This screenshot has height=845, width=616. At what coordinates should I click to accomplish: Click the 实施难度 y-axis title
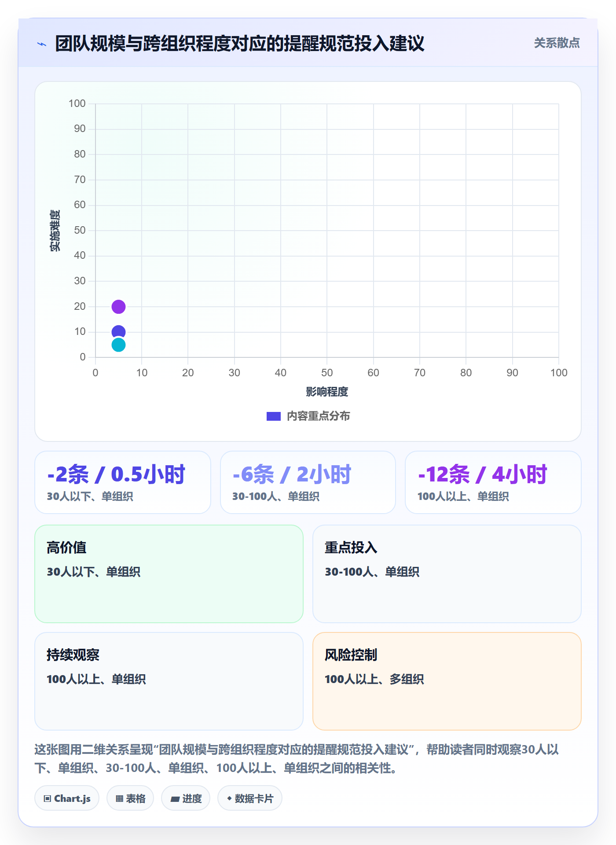click(55, 231)
